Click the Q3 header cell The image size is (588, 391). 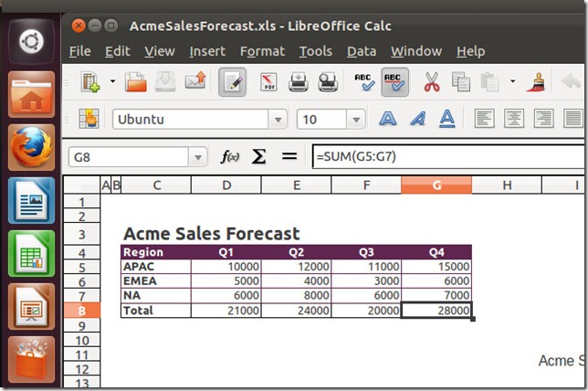(x=366, y=252)
